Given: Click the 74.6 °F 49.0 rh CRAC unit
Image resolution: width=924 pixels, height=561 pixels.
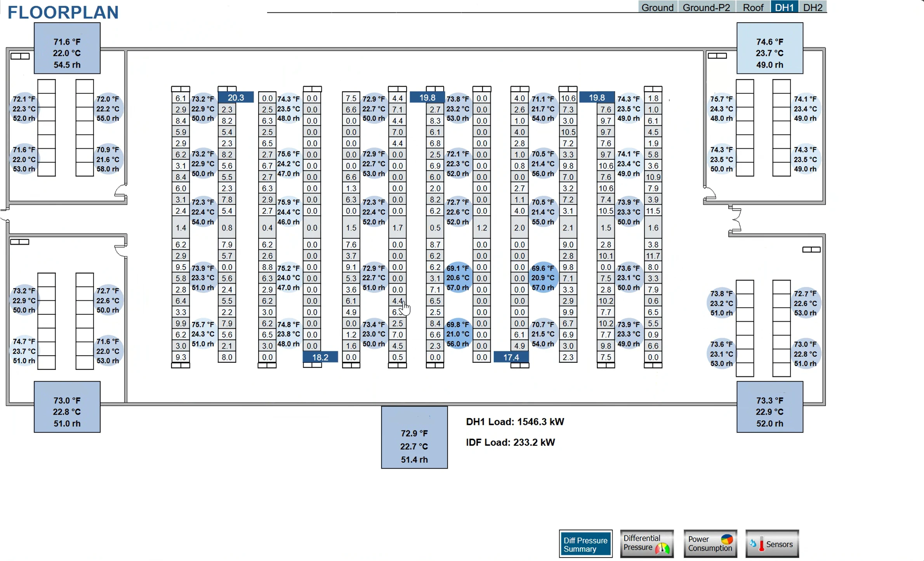Looking at the screenshot, I should click(770, 48).
